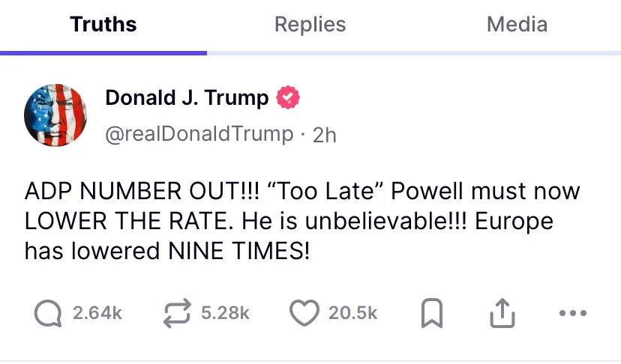The width and height of the screenshot is (621, 364).
Task: Switch to the Truths tab
Action: coord(103,24)
